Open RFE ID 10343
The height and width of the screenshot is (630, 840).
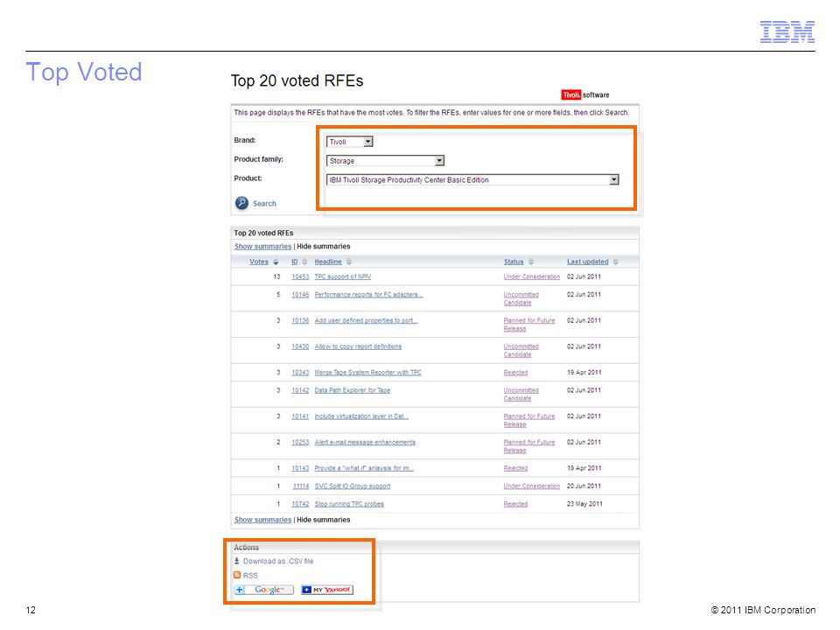tap(300, 373)
